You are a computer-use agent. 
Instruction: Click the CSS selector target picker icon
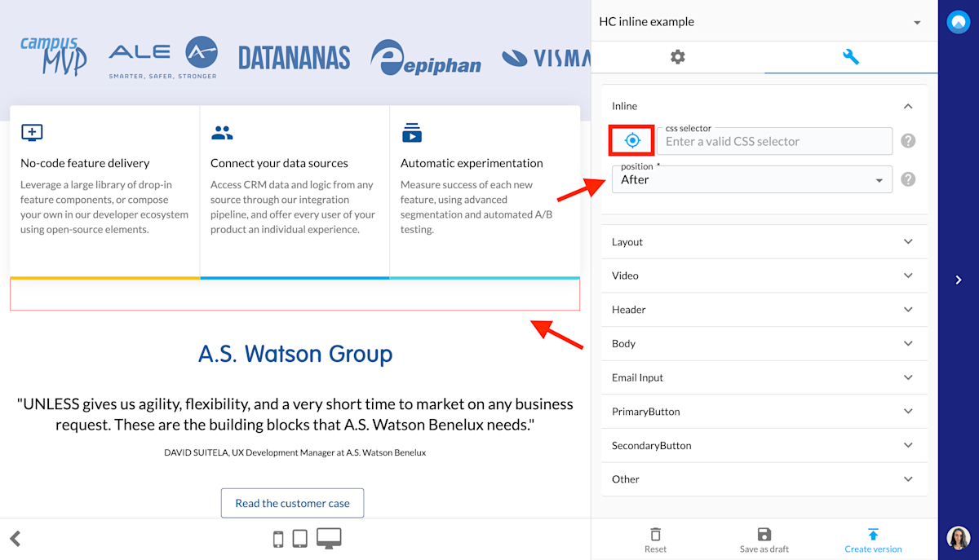[x=632, y=141]
